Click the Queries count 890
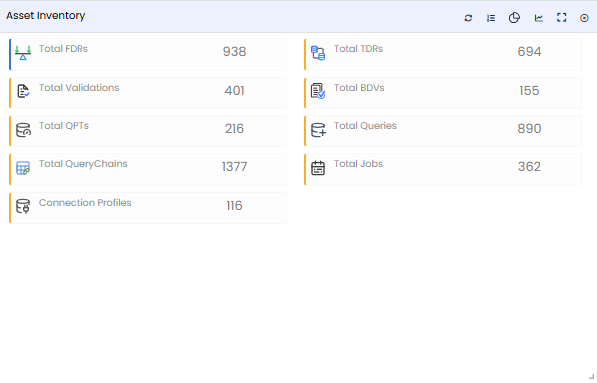The width and height of the screenshot is (597, 383). [x=529, y=129]
